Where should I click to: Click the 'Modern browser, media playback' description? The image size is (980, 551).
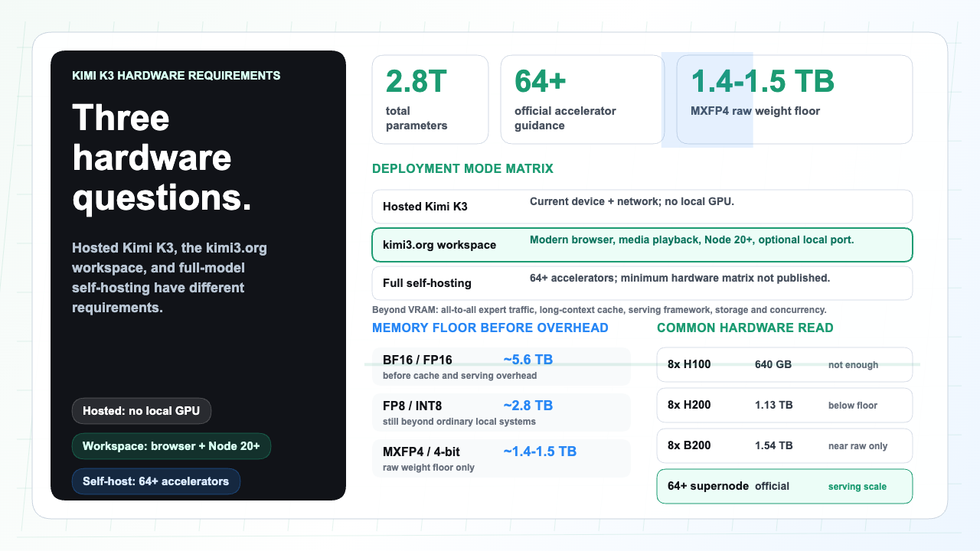point(692,240)
